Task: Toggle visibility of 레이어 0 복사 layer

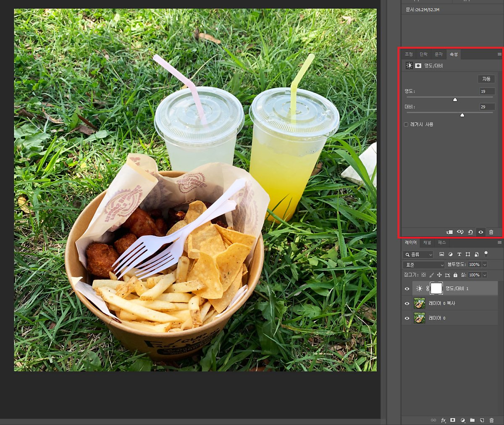Action: 407,304
